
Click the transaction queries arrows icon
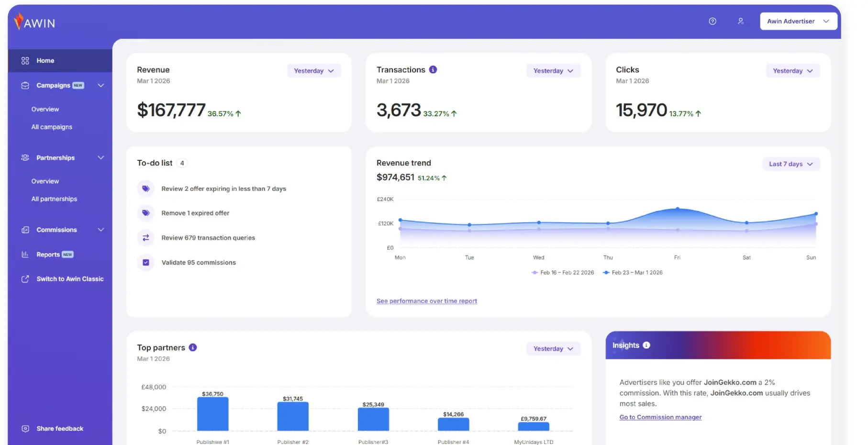(146, 238)
